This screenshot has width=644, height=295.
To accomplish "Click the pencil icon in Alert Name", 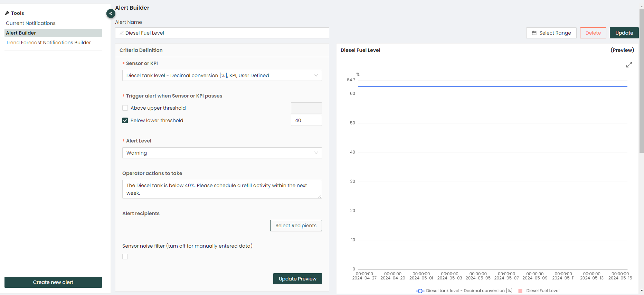I will pyautogui.click(x=122, y=33).
